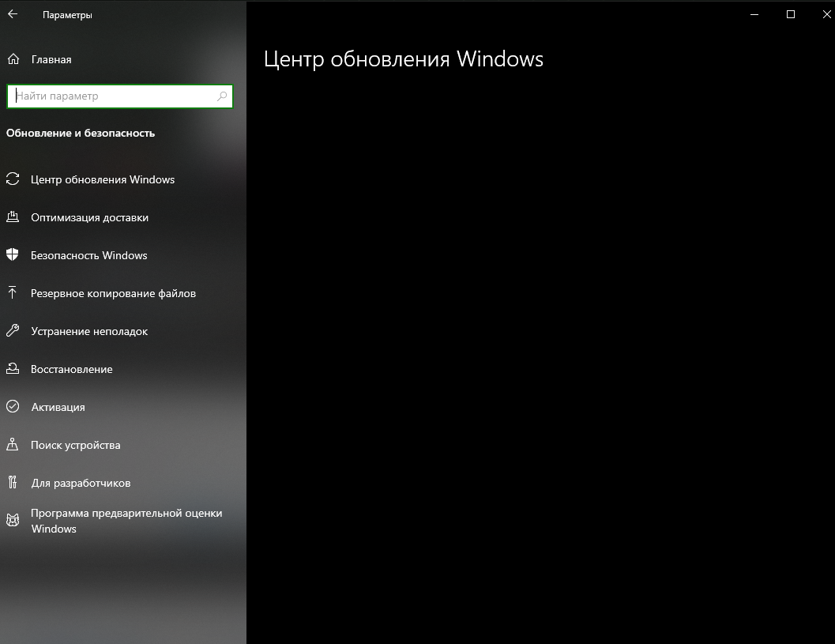Screen dimensions: 835x644
Task: Click the Для разработчиков tools icon
Action: (x=13, y=482)
